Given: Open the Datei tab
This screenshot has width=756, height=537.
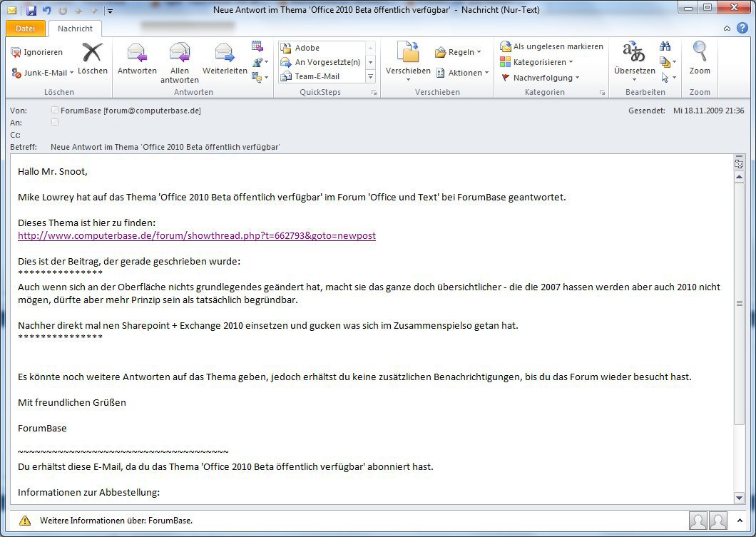Looking at the screenshot, I should (25, 29).
